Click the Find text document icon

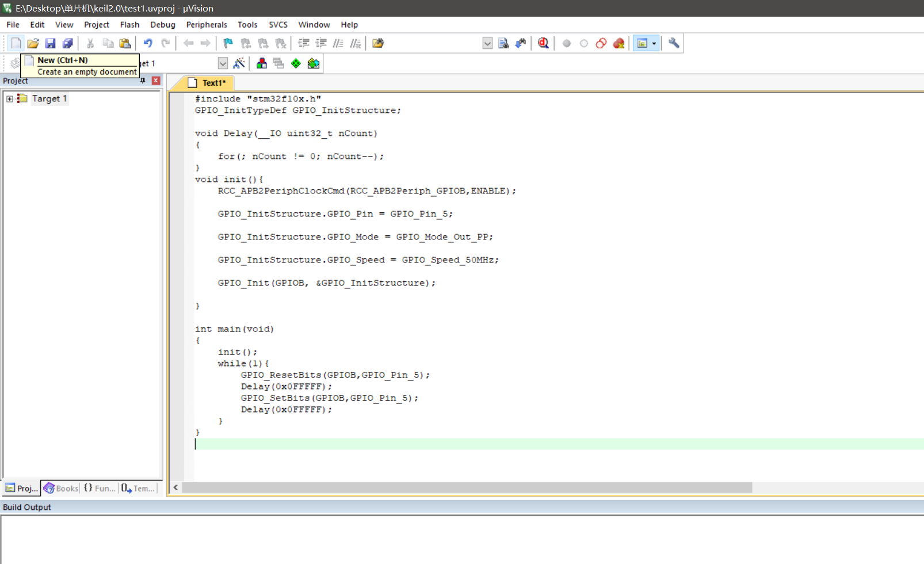tap(503, 43)
